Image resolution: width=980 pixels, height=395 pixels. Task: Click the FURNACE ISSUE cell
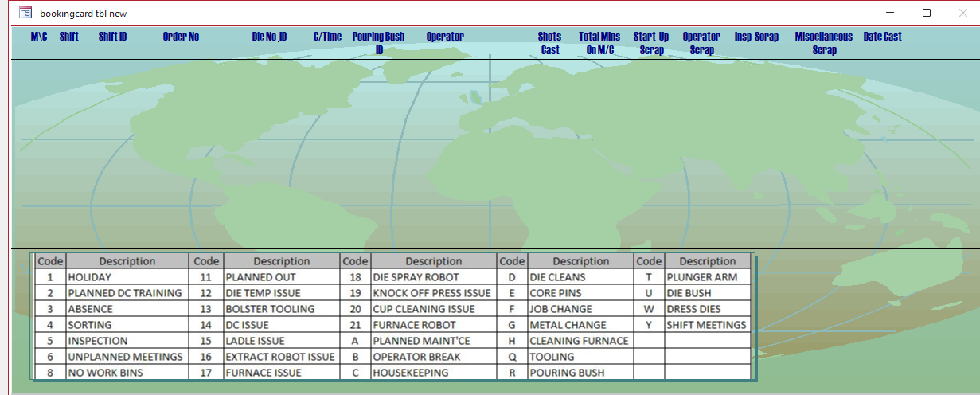281,373
